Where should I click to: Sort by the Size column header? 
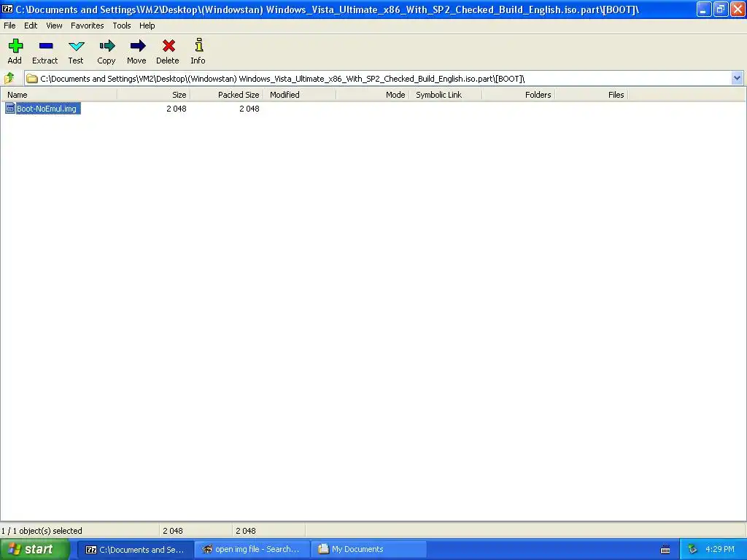[x=153, y=95]
